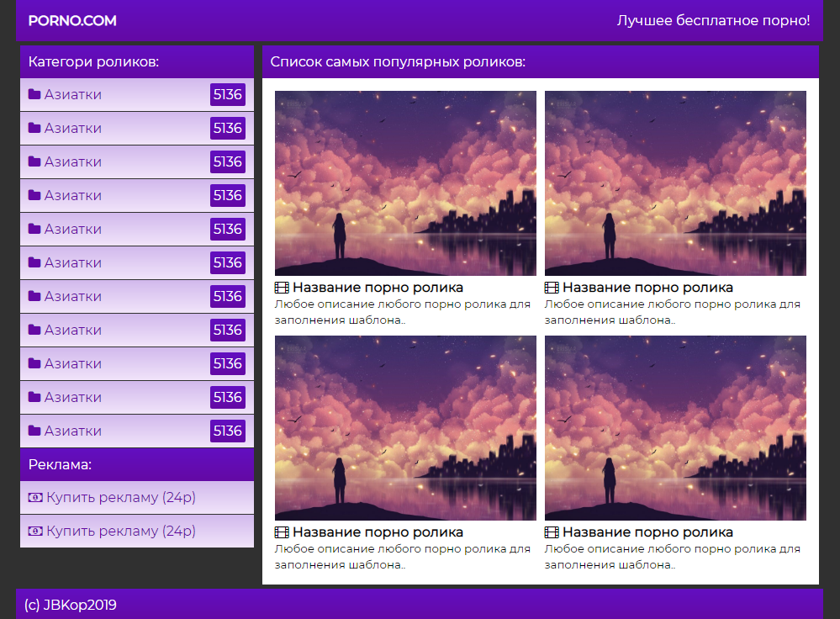Select the fourth Азиатки category in the sidebar
Screen dimensions: 840x619
coord(72,195)
